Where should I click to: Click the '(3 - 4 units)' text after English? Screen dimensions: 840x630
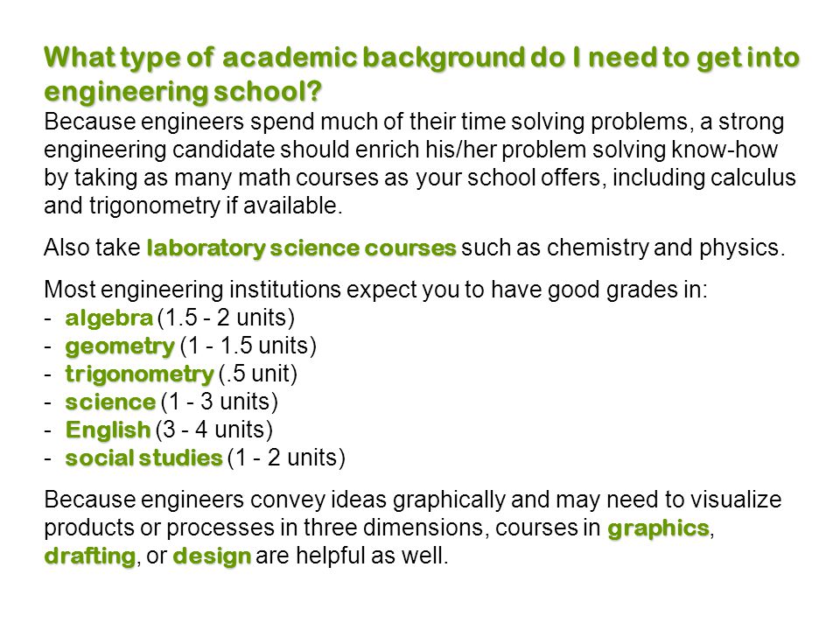[x=214, y=430]
